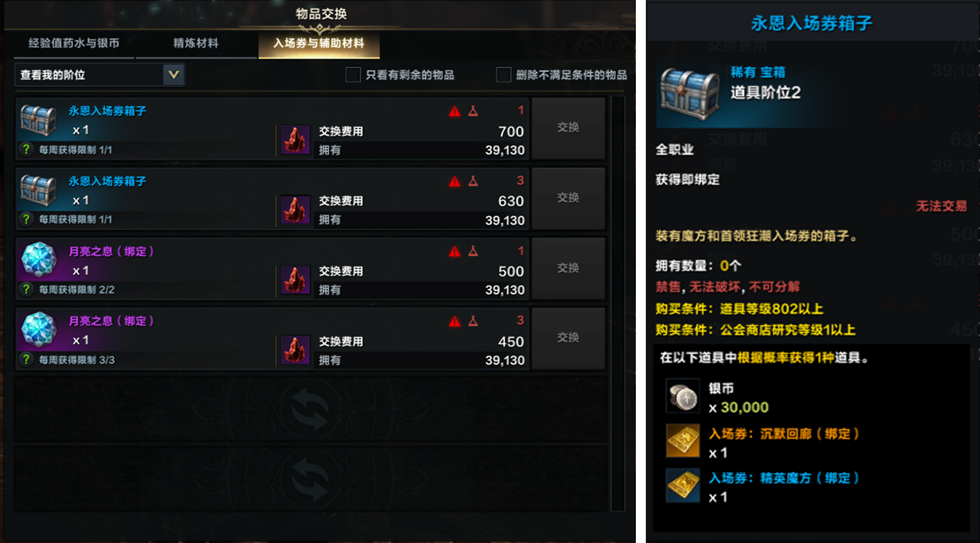Screen dimensions: 980x543
Task: Click the red warning triangle in the first row
Action: [x=455, y=111]
